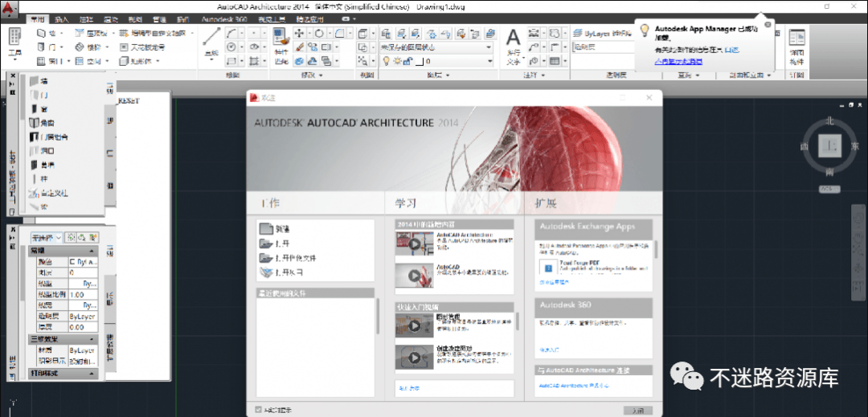Click the Table annotation icon
The width and height of the screenshot is (868, 417).
[554, 61]
